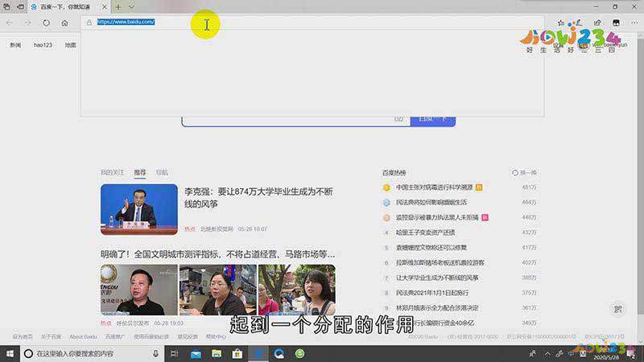The width and height of the screenshot is (644, 362).
Task: Open hot search 哈里王子变卖资产还债
Action: [426, 232]
